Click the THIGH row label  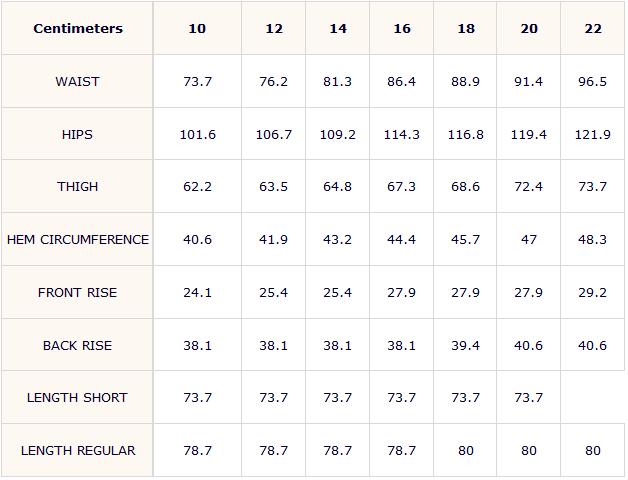[x=77, y=186]
